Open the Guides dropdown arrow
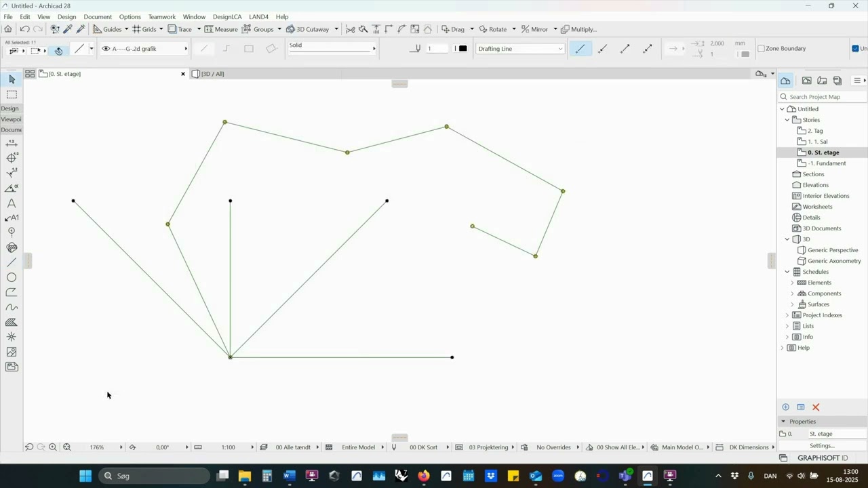The height and width of the screenshot is (488, 868). pos(127,29)
